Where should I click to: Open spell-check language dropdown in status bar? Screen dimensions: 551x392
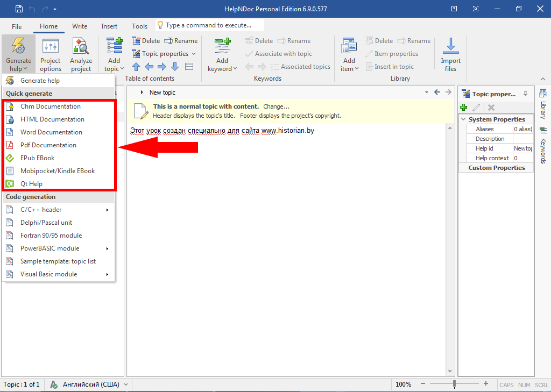click(126, 384)
